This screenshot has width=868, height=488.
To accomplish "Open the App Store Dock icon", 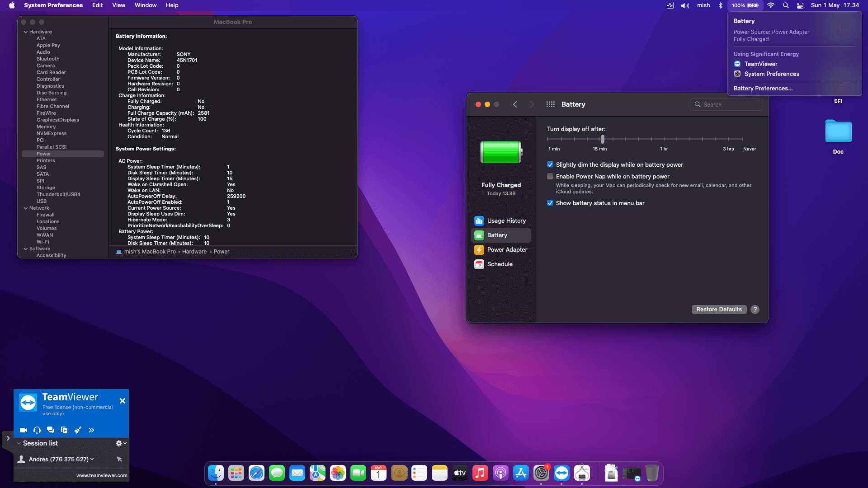I will (x=521, y=473).
